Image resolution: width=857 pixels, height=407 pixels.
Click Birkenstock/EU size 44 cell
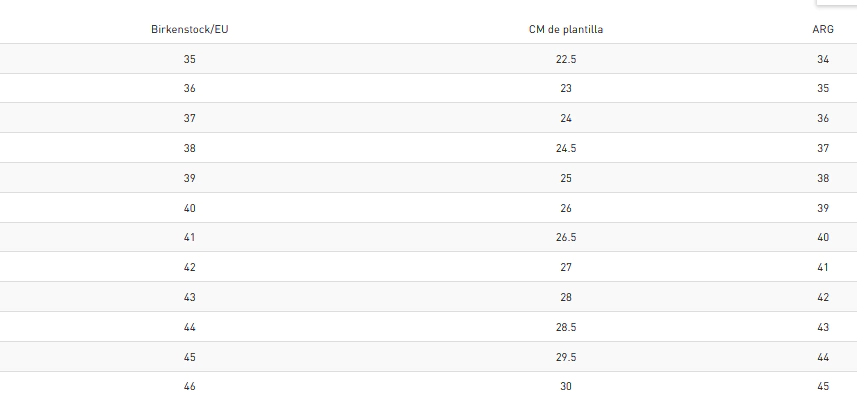190,327
